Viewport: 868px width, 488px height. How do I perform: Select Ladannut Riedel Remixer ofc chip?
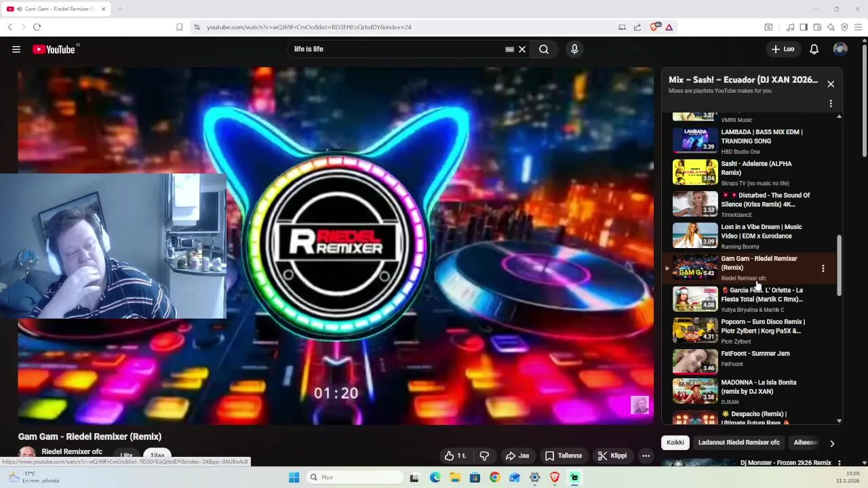pos(739,443)
